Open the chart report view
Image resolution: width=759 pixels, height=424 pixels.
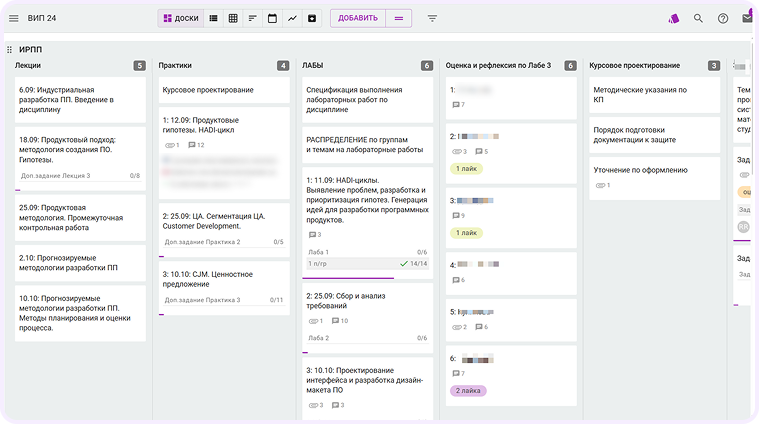click(x=292, y=18)
